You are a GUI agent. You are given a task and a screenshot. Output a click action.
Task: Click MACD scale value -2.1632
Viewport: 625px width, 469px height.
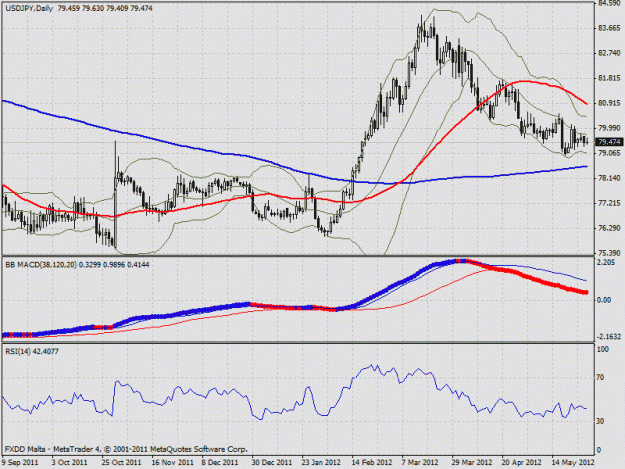pyautogui.click(x=609, y=337)
